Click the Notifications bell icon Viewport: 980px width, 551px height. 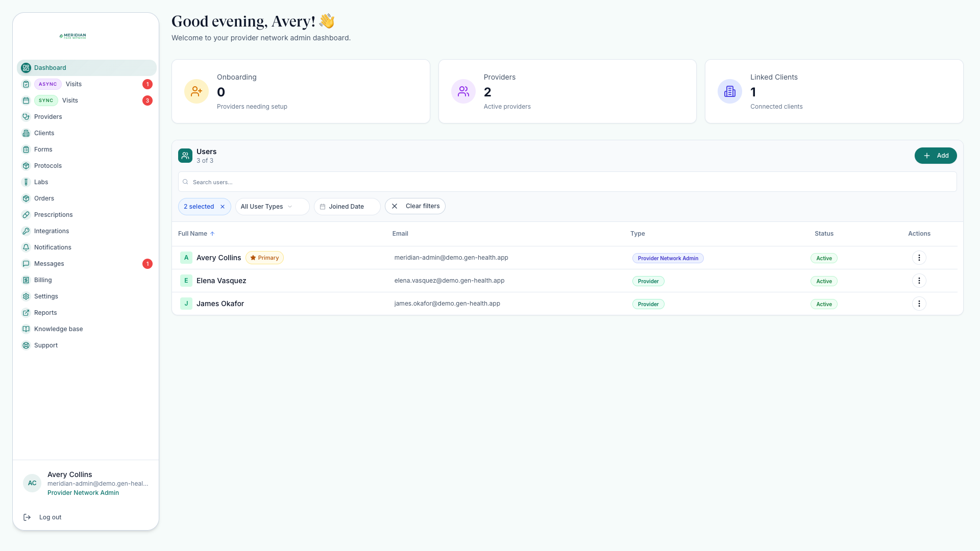(x=26, y=247)
